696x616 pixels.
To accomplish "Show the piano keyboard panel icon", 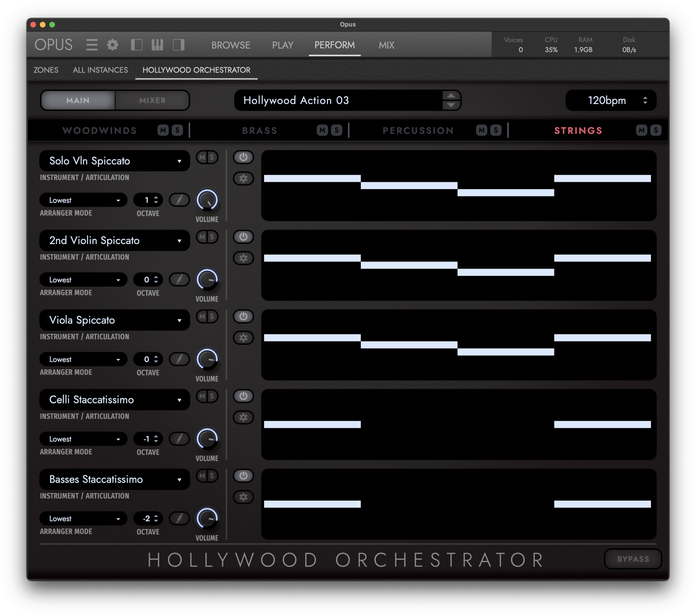I will (157, 45).
